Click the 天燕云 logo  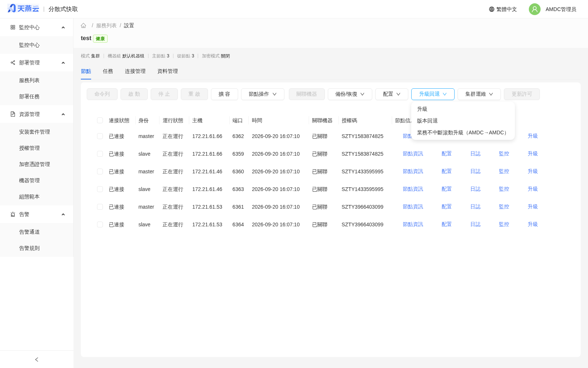click(23, 8)
